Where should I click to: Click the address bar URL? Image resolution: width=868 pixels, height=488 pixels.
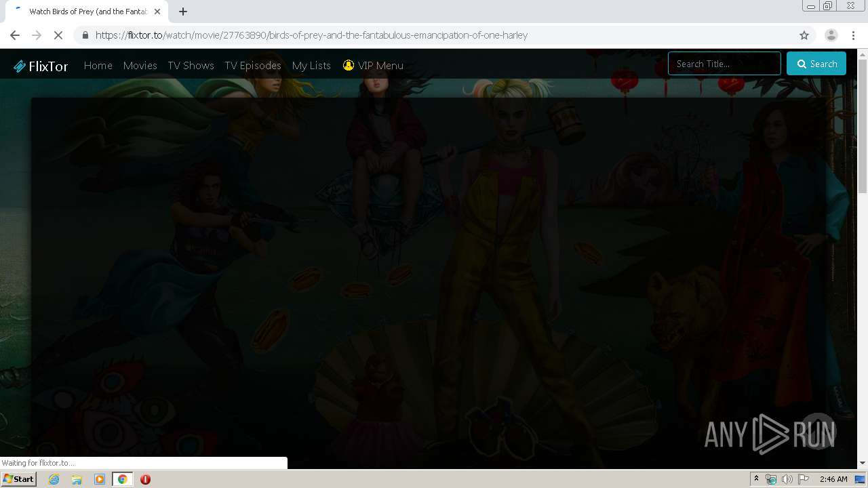311,35
